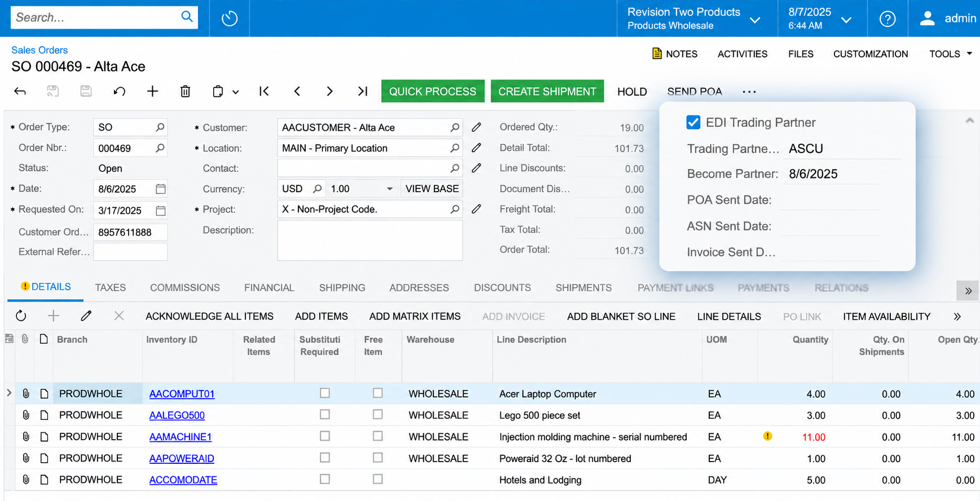Toggle Substitution Required for AACOMPUT01 row

tap(325, 393)
